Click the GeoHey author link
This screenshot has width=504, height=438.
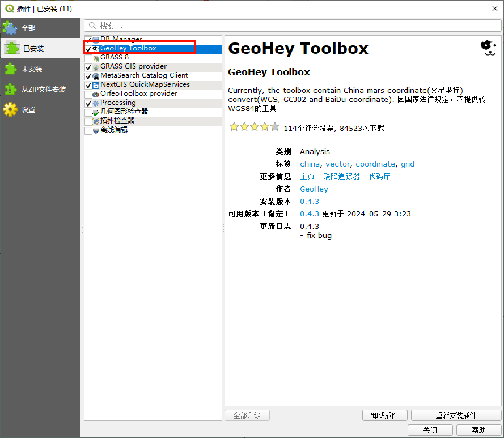(x=314, y=189)
